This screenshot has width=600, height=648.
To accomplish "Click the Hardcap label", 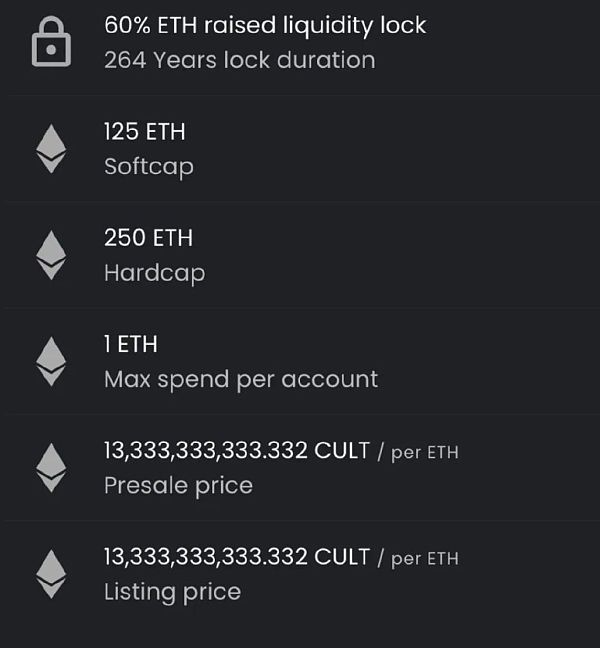I will 155,273.
